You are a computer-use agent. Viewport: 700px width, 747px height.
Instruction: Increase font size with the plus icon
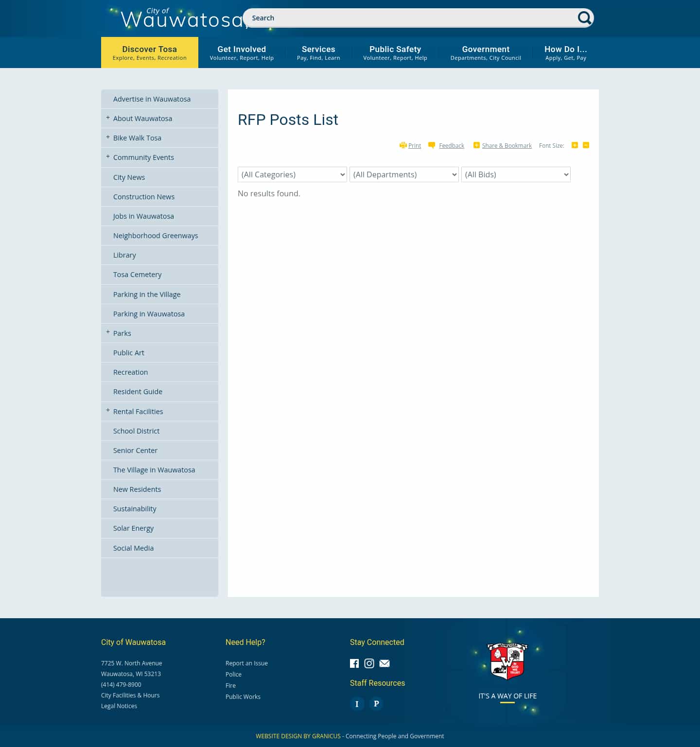coord(575,145)
